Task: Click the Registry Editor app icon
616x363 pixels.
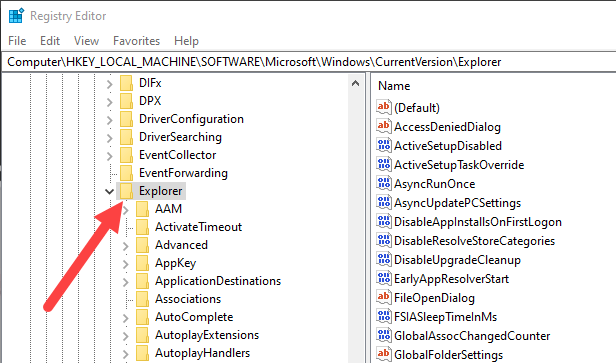Action: [x=16, y=16]
